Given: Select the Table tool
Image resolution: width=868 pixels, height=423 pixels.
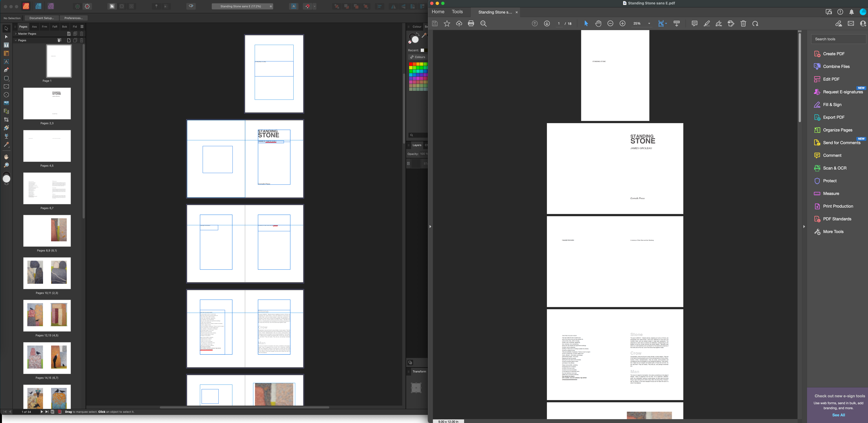Looking at the screenshot, I should (x=6, y=53).
